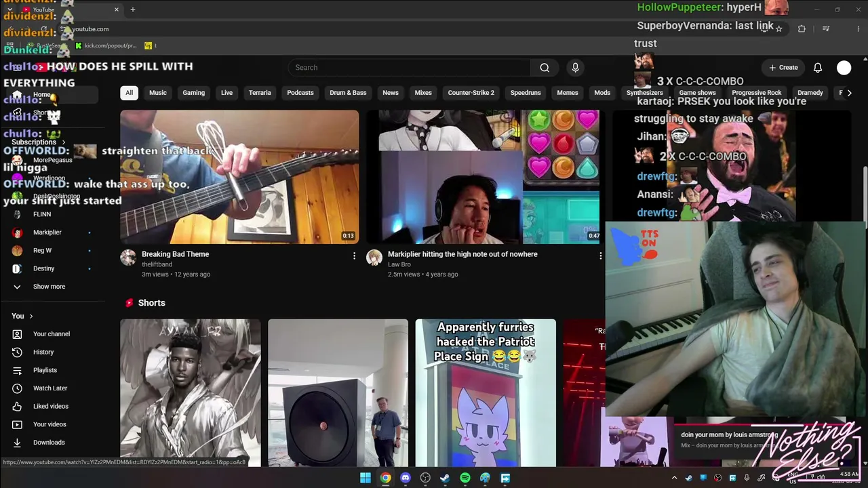Open Markiplier hitting the high note title
Viewport: 868px width, 488px height.
click(462, 254)
